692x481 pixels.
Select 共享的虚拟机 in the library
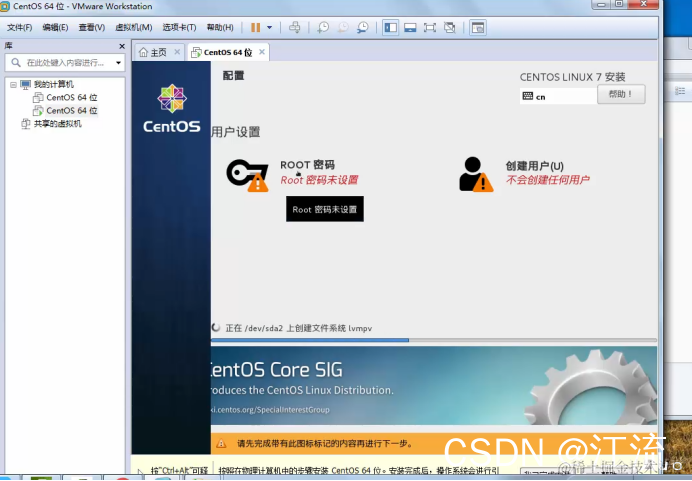(x=57, y=124)
